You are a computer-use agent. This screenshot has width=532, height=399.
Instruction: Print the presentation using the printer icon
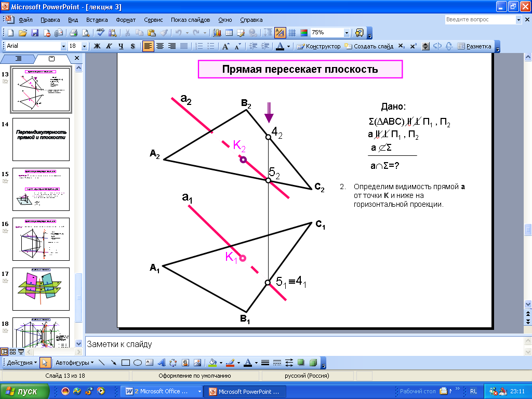pos(73,33)
